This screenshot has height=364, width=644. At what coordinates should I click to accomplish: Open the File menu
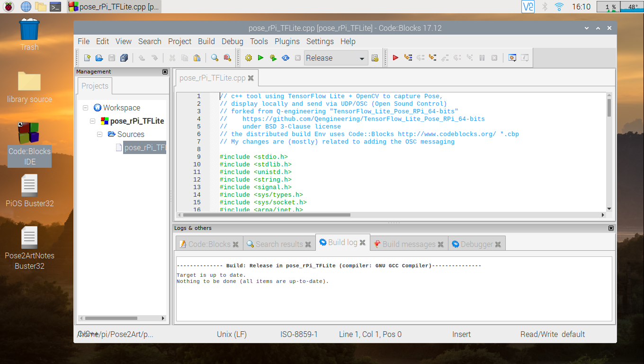coord(84,41)
